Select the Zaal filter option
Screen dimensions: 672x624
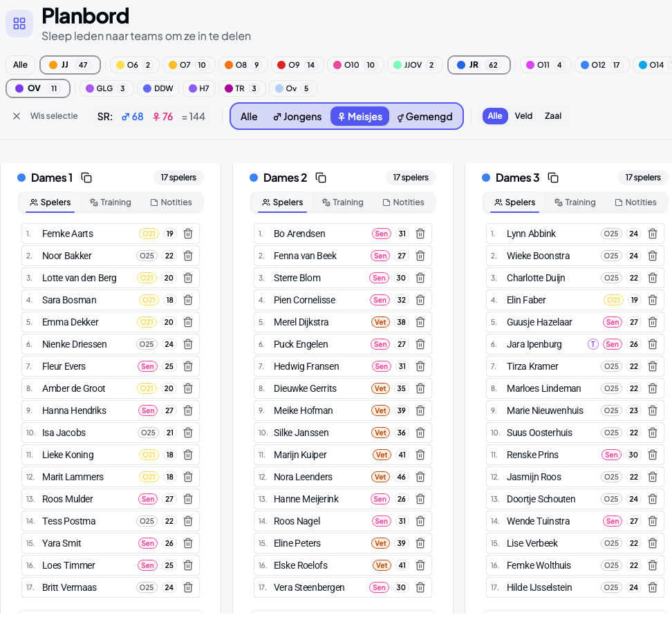553,116
